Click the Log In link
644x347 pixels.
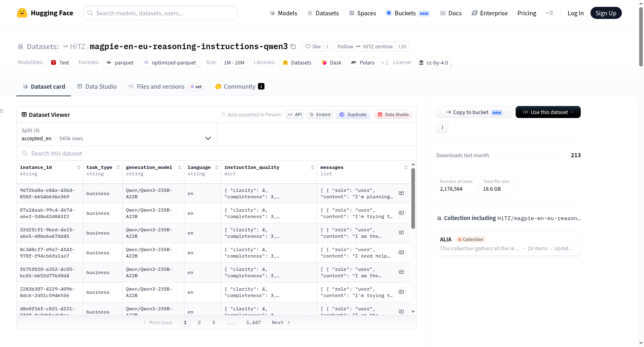[576, 13]
